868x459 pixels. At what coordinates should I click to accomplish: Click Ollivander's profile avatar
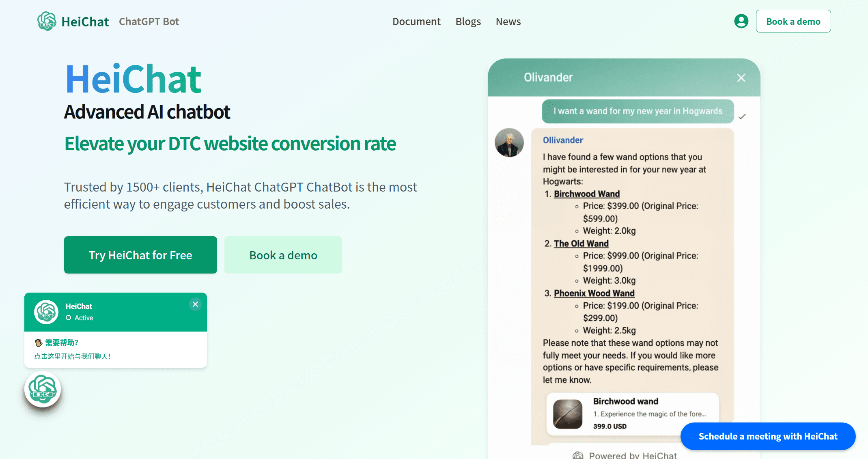point(509,143)
